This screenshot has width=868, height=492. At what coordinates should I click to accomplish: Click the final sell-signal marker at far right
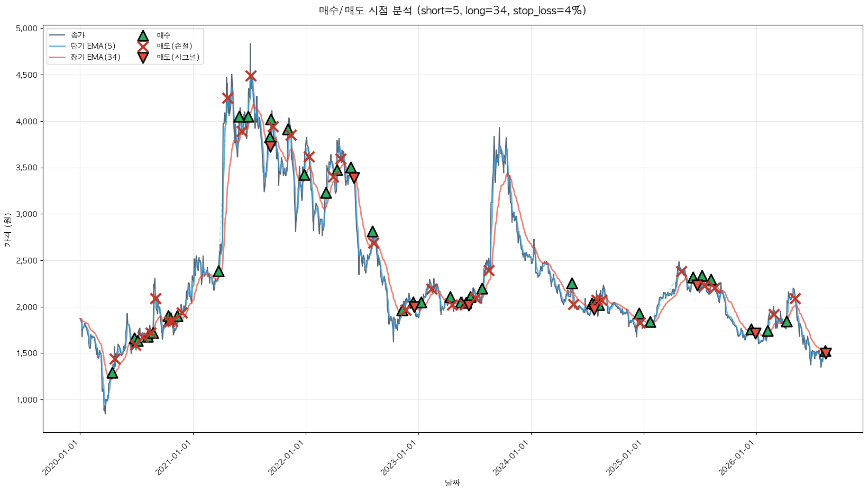[x=825, y=353]
